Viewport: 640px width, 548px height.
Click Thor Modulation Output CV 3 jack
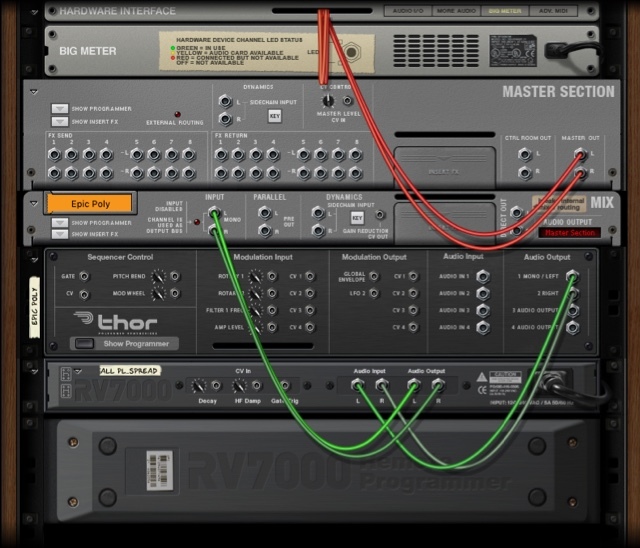[x=413, y=310]
